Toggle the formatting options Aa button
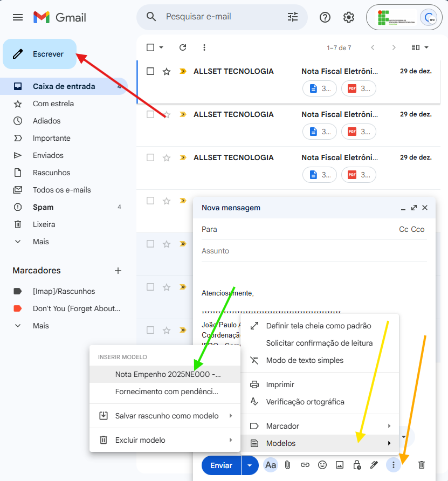Viewport: 448px width, 481px height. [x=271, y=465]
